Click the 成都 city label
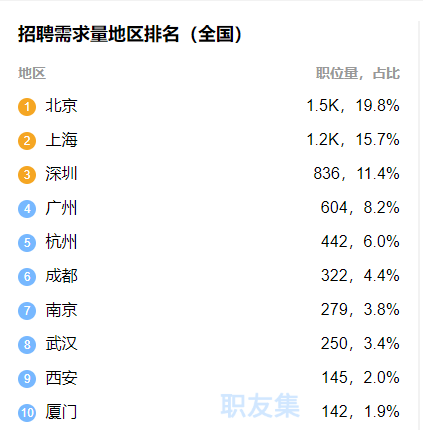This screenshot has height=430, width=423. [x=62, y=276]
